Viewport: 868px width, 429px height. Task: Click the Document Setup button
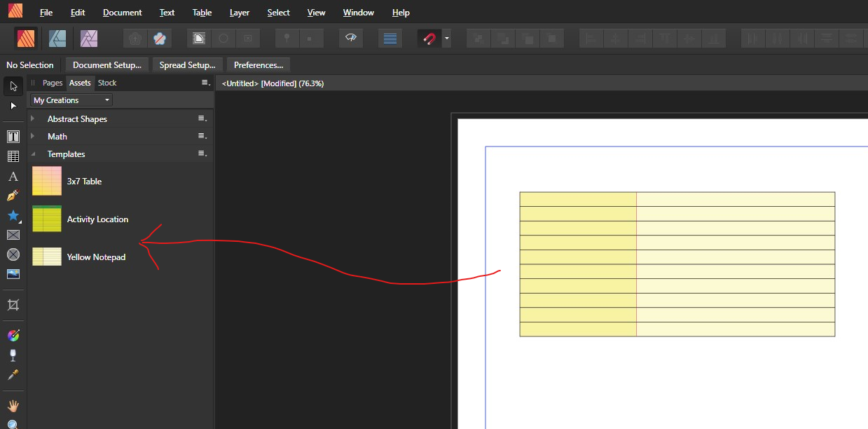pyautogui.click(x=107, y=65)
